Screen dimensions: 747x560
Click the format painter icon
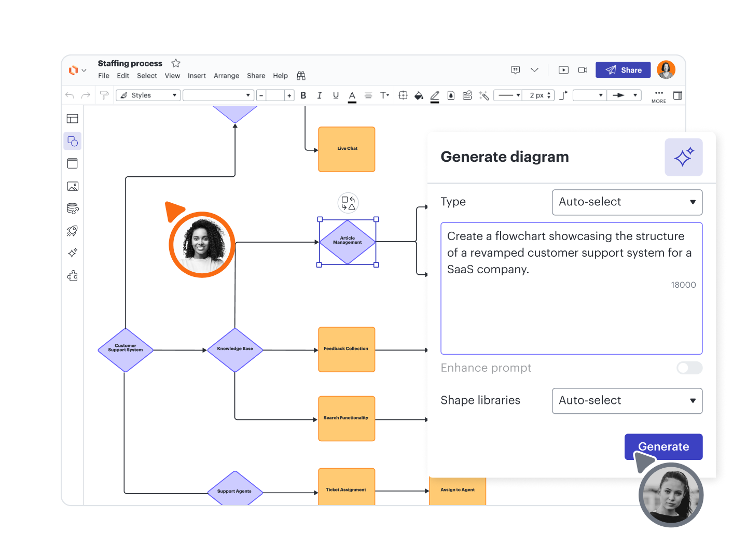(104, 95)
